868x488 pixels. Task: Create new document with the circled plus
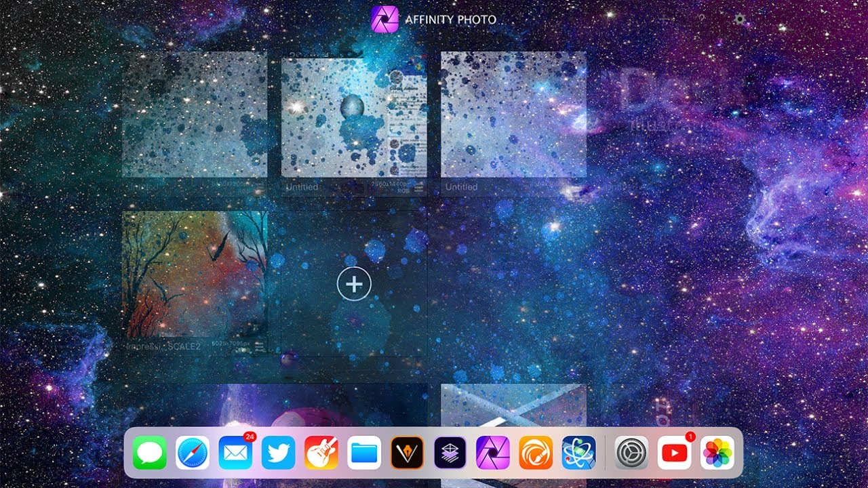354,283
